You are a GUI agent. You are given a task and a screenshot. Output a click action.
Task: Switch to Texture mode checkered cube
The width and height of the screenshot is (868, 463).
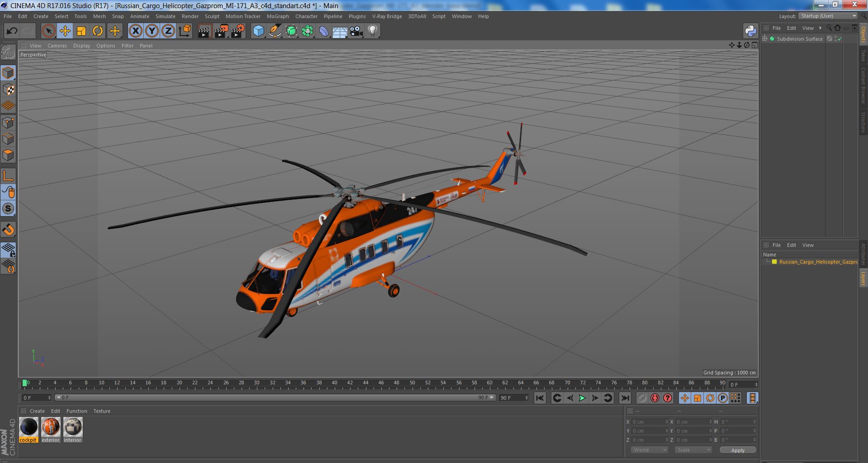(x=9, y=90)
